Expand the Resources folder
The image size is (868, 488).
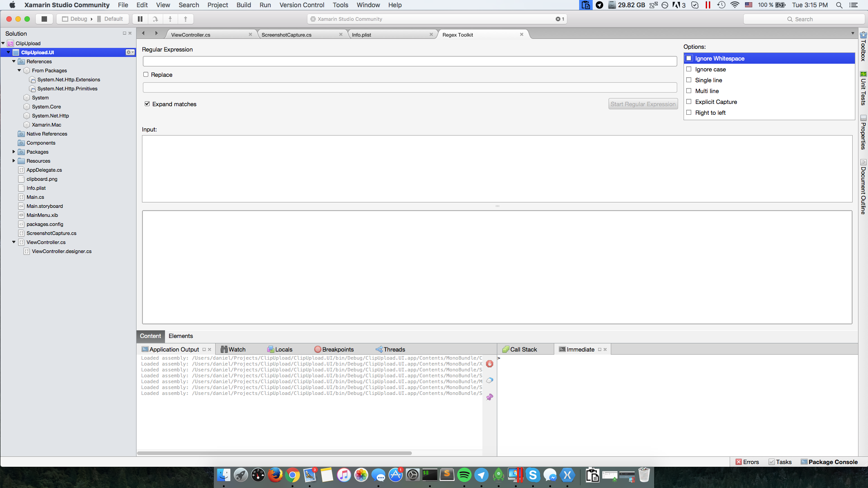(x=14, y=161)
